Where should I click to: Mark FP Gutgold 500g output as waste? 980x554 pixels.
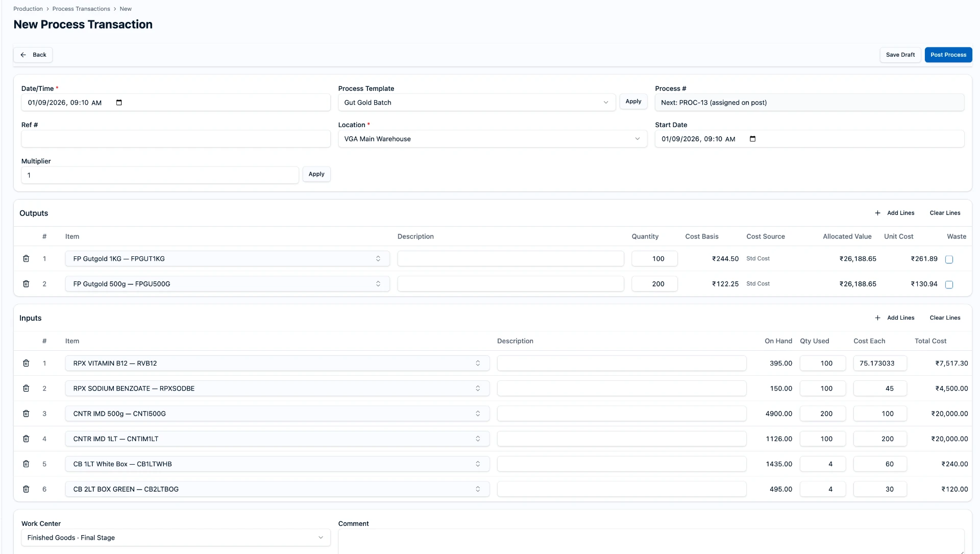(x=949, y=284)
